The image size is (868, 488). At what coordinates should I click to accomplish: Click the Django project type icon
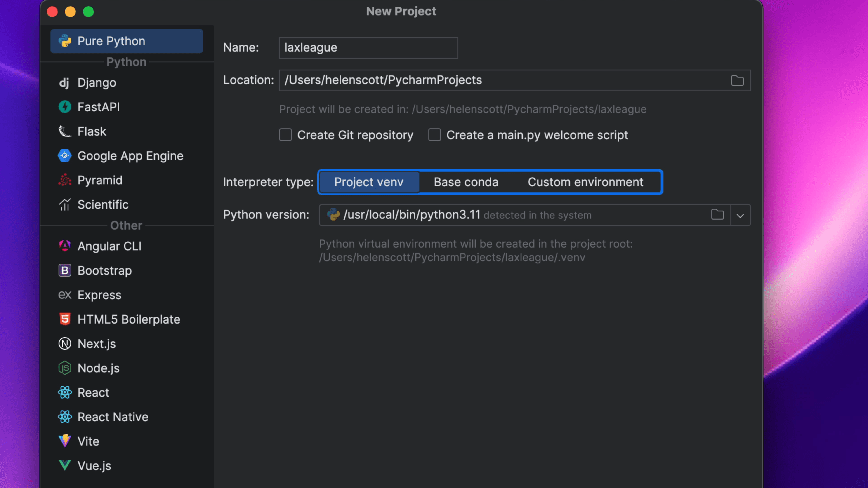click(x=64, y=83)
